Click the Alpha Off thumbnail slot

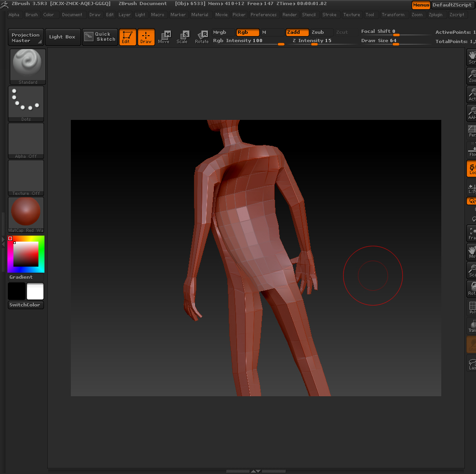click(x=26, y=140)
